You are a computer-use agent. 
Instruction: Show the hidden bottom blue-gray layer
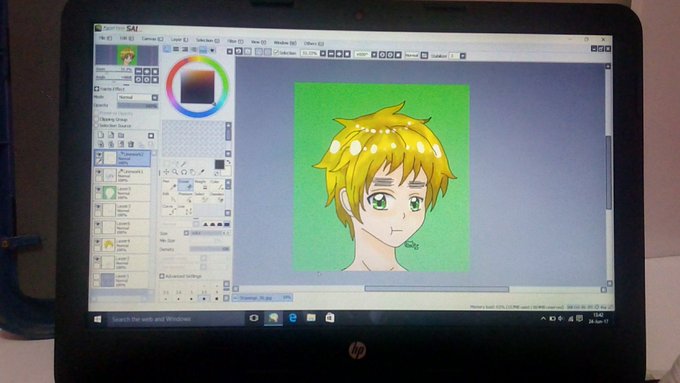97,277
